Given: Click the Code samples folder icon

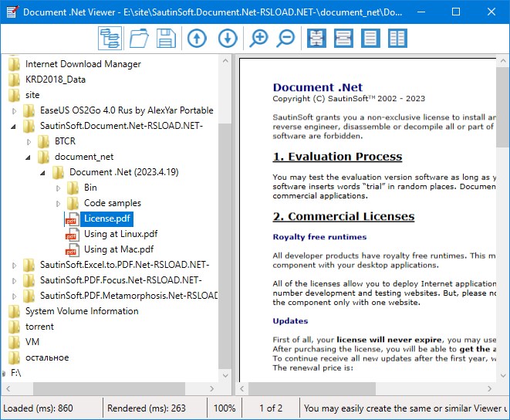Looking at the screenshot, I should point(73,203).
